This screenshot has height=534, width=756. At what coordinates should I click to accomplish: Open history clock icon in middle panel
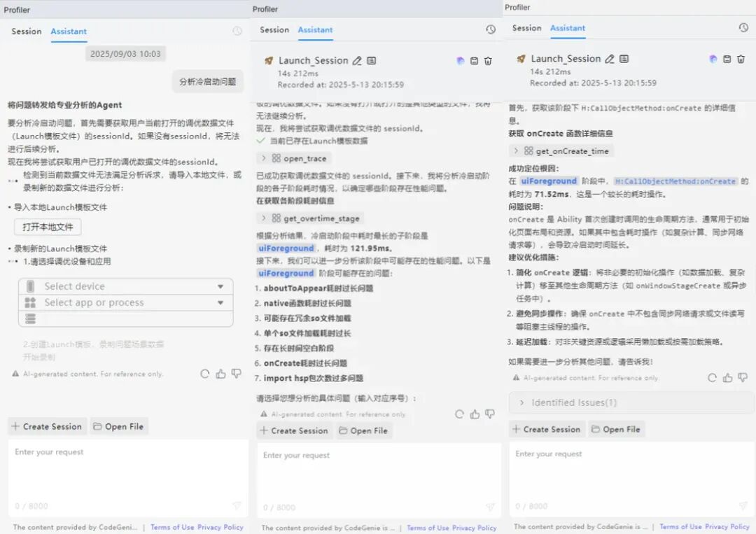tap(490, 29)
